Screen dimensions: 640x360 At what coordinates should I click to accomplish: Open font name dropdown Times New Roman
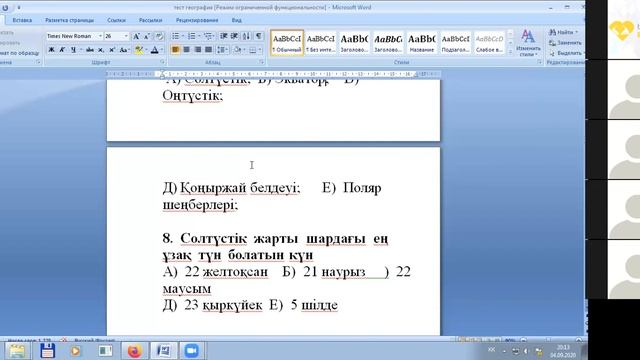(x=100, y=36)
